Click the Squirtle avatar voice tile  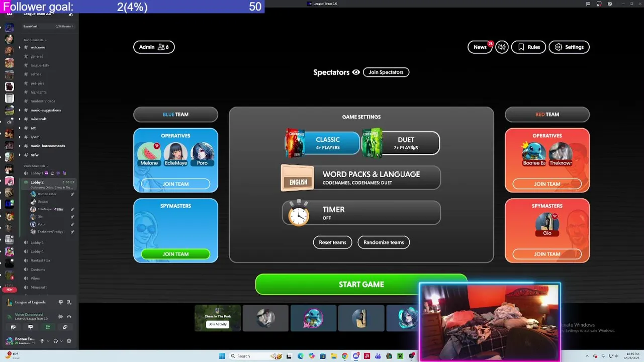point(313,318)
